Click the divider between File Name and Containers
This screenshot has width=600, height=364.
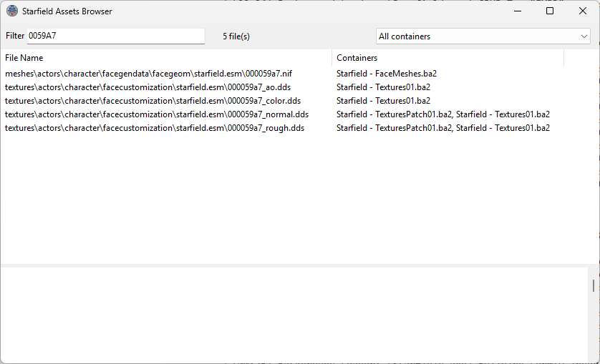(x=332, y=58)
